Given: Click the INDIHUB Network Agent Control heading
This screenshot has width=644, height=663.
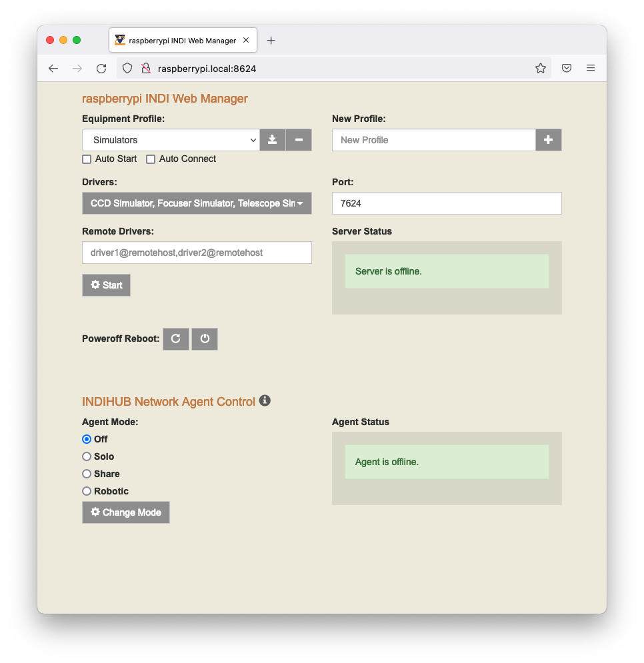Looking at the screenshot, I should coord(169,402).
